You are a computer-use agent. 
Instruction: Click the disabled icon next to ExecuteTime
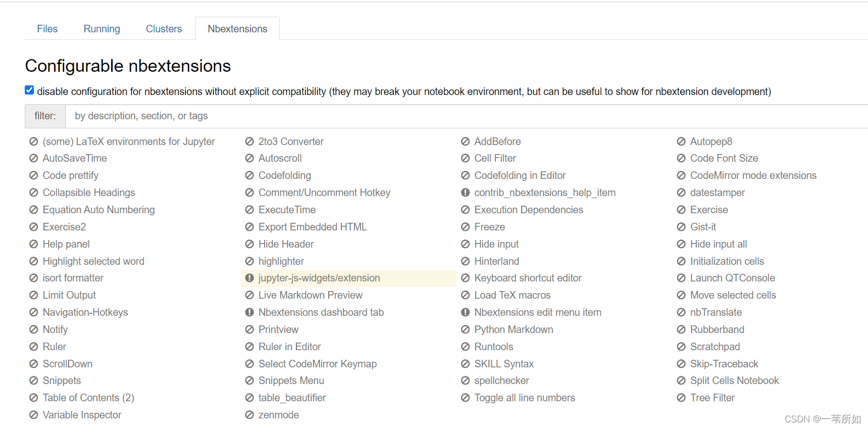click(249, 210)
